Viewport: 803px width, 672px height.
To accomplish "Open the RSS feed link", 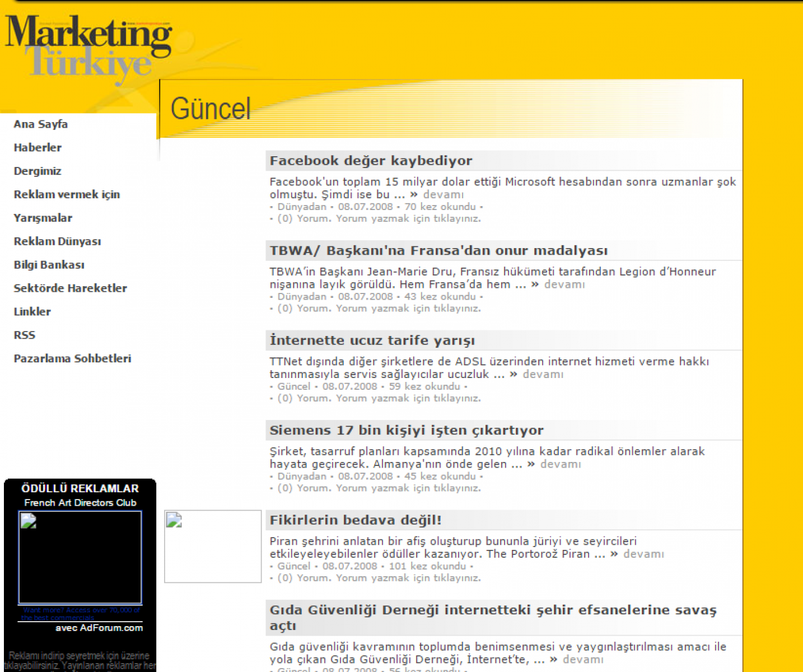I will click(x=25, y=335).
